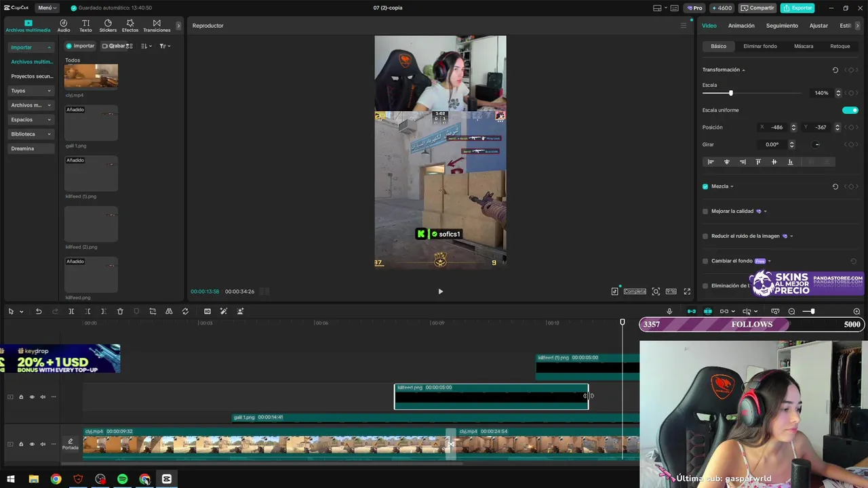Toggle main track magnet icon
Screen dimensions: 868x488
(692, 311)
